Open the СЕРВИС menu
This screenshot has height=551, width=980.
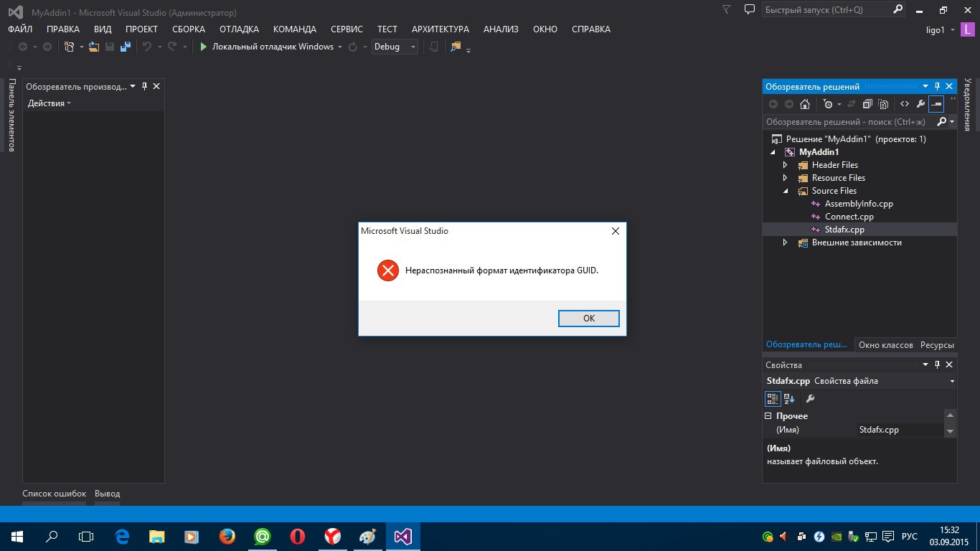click(347, 29)
